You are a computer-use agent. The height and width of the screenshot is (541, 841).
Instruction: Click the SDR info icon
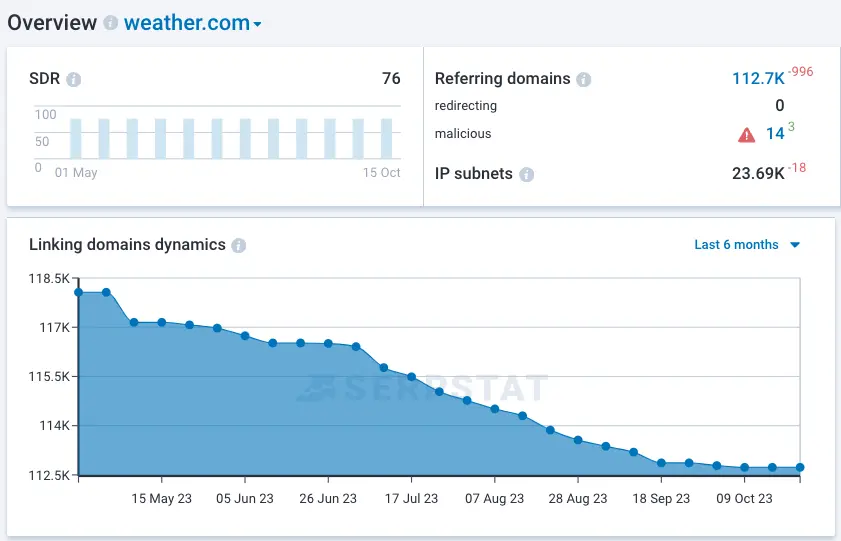[74, 79]
